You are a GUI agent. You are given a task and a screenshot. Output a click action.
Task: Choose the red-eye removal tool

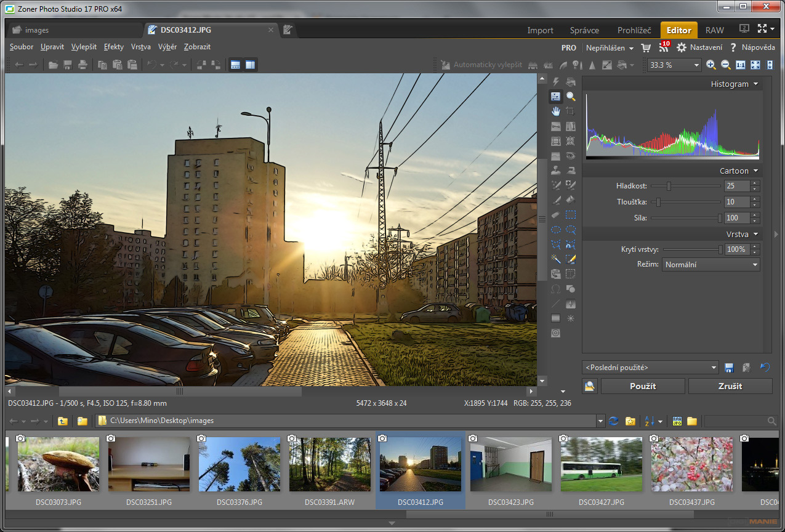click(x=570, y=155)
